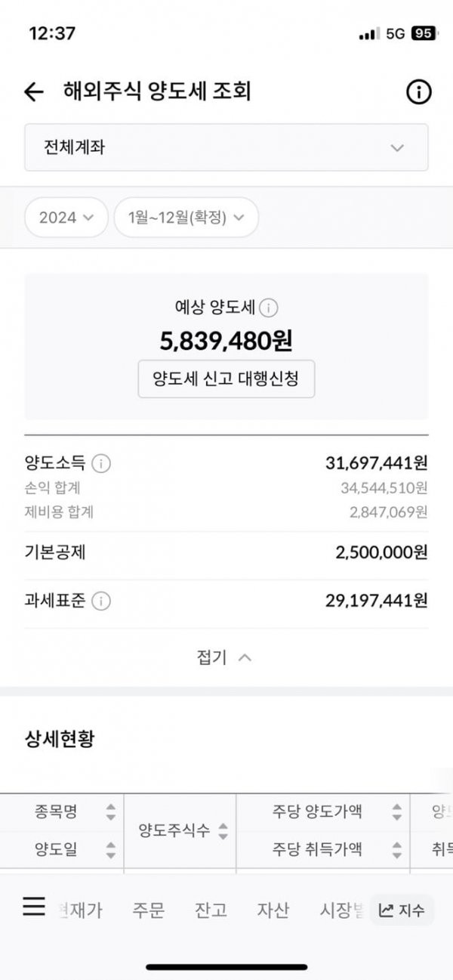Open the 지수 chart button
The width and height of the screenshot is (453, 980).
402,910
